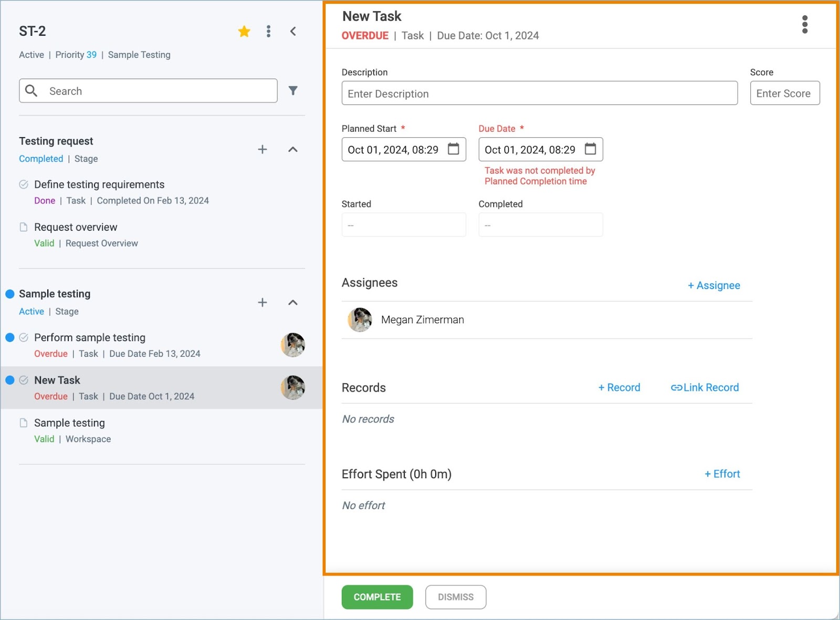Add a new record
The image size is (840, 620).
(619, 388)
